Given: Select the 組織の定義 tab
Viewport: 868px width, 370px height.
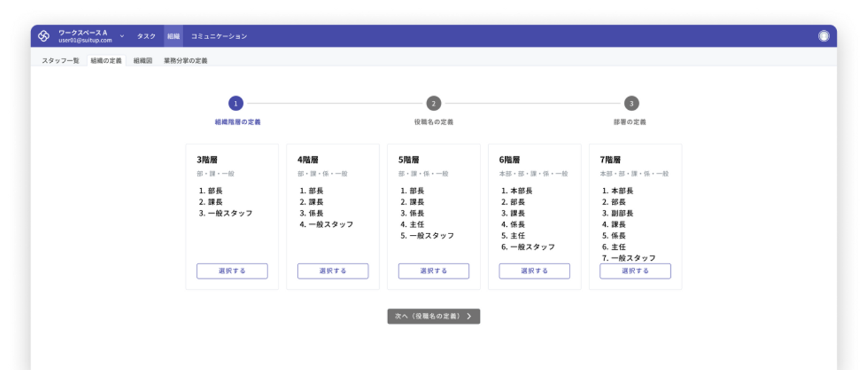Looking at the screenshot, I should 106,61.
